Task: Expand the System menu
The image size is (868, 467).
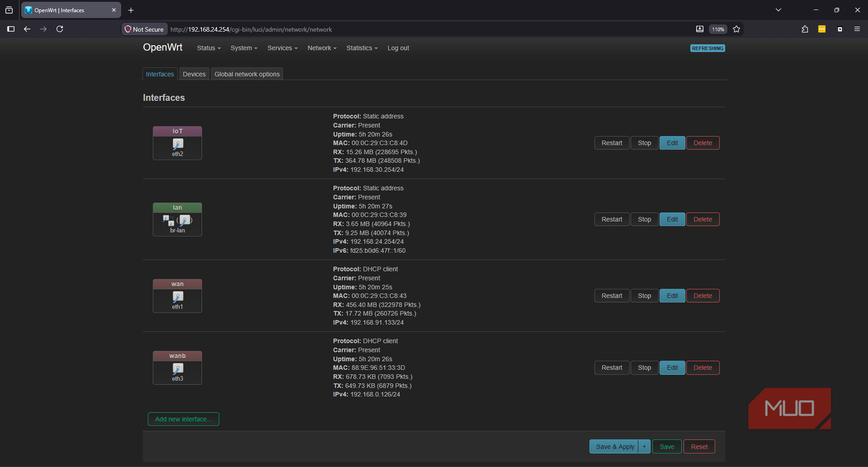Action: click(x=244, y=48)
